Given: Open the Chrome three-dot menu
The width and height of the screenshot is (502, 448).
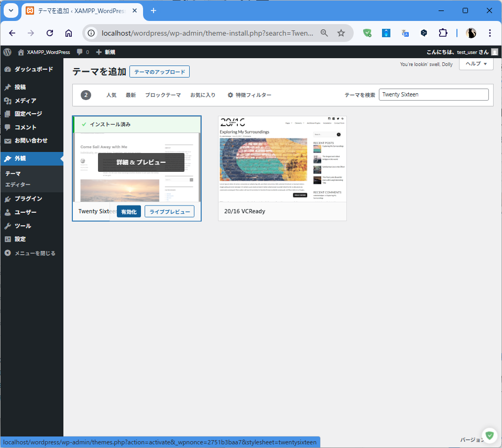Looking at the screenshot, I should [489, 33].
